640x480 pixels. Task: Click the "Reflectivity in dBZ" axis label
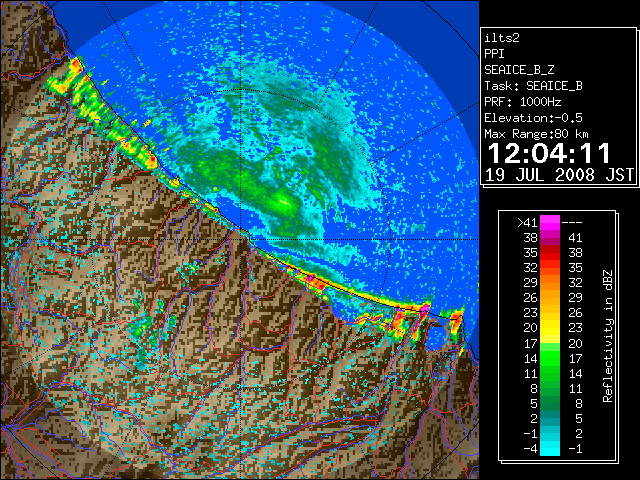pos(608,336)
